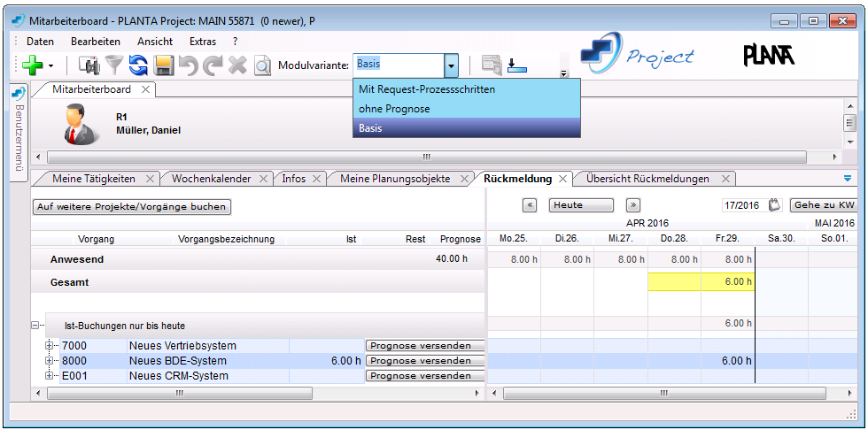The image size is (868, 430).
Task: Expand the E001 Neues CRM-System node
Action: coord(50,376)
